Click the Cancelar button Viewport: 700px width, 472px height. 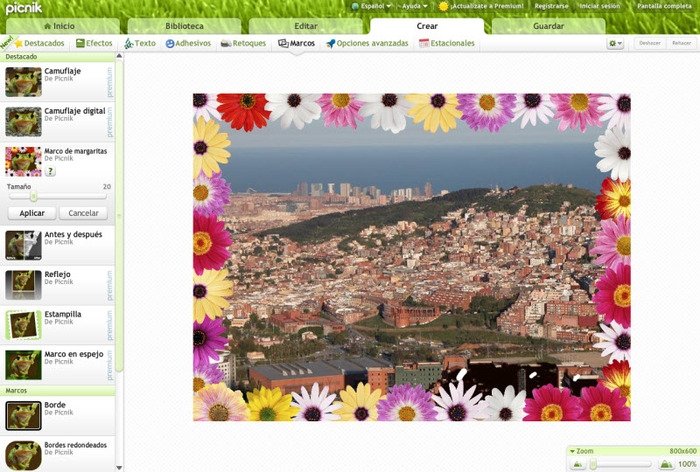(x=83, y=213)
